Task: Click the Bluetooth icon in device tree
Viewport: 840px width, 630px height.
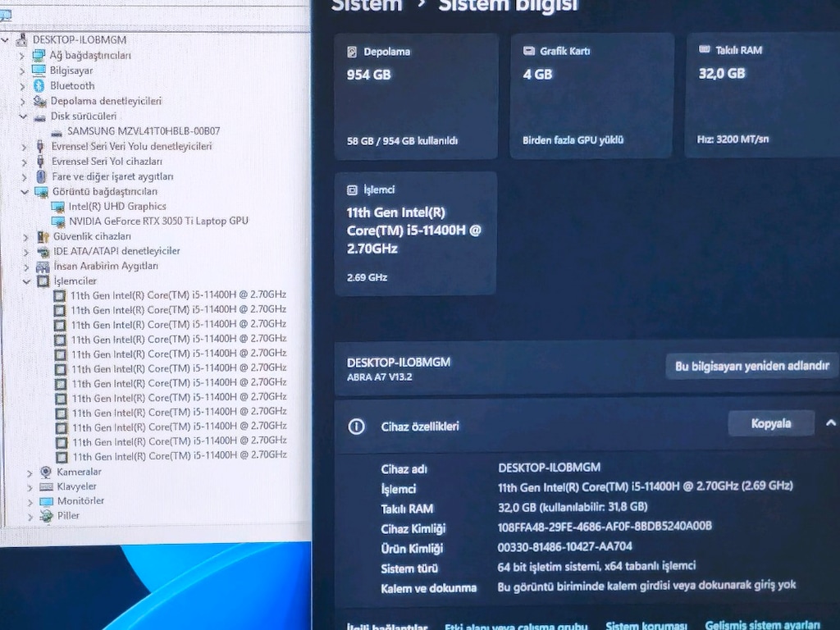Action: tap(39, 85)
